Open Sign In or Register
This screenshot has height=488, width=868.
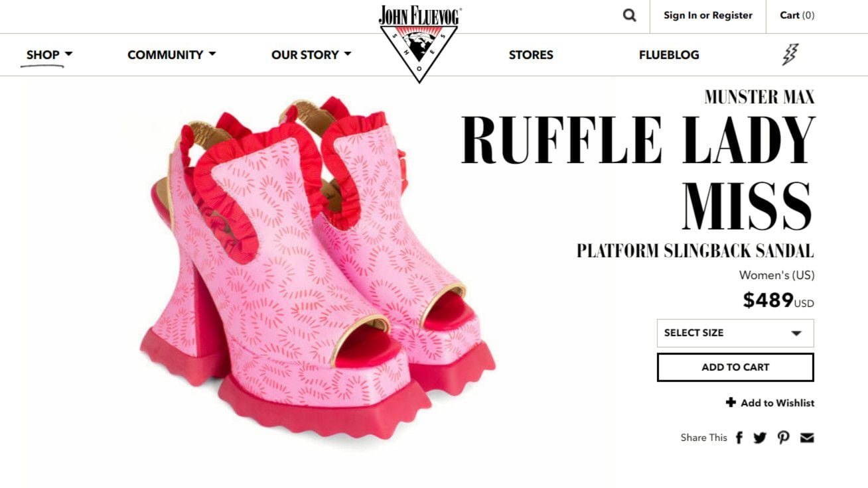point(708,15)
